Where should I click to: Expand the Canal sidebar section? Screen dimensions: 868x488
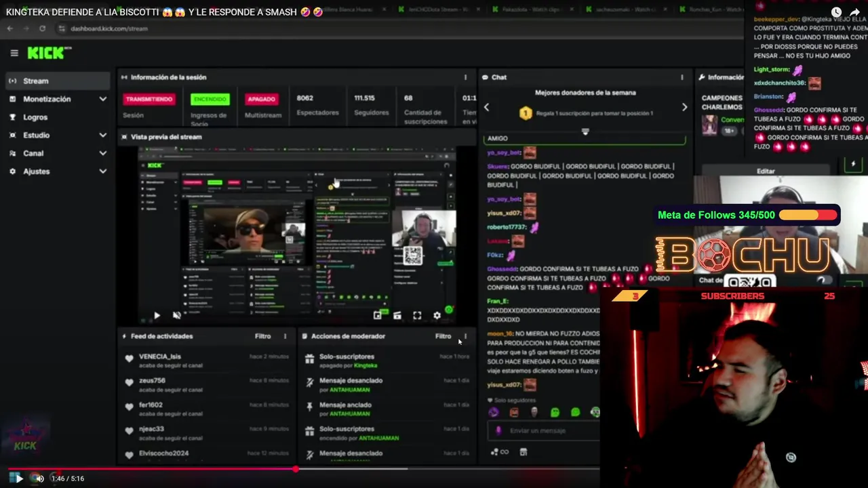[102, 153]
